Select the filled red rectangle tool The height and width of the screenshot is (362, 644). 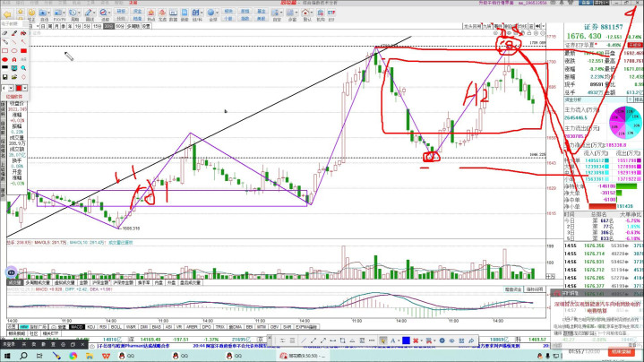coord(23,51)
